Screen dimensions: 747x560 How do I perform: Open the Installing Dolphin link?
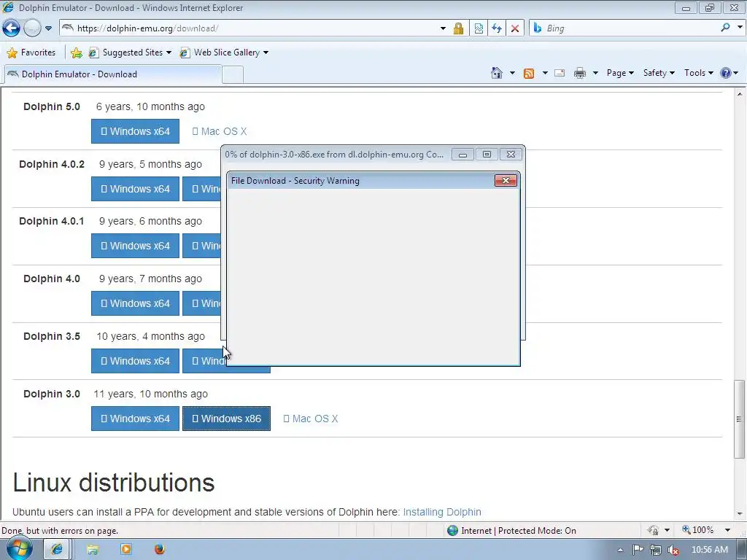pyautogui.click(x=442, y=512)
